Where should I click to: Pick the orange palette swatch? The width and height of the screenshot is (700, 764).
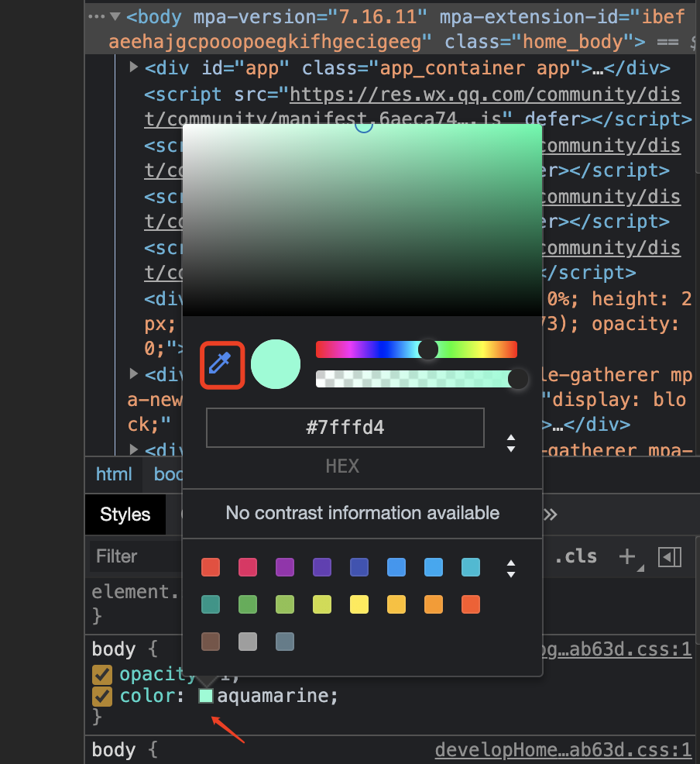[x=433, y=604]
